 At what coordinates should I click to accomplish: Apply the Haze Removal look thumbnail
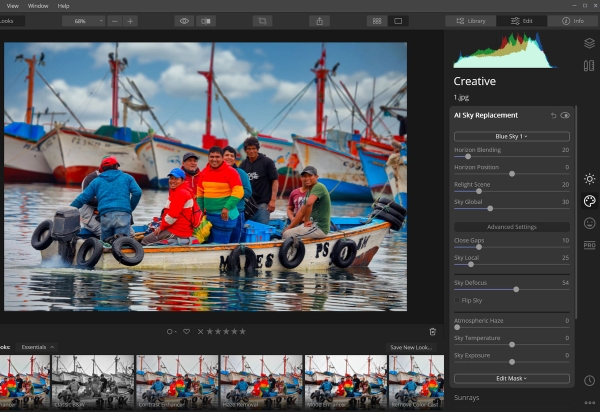click(261, 382)
